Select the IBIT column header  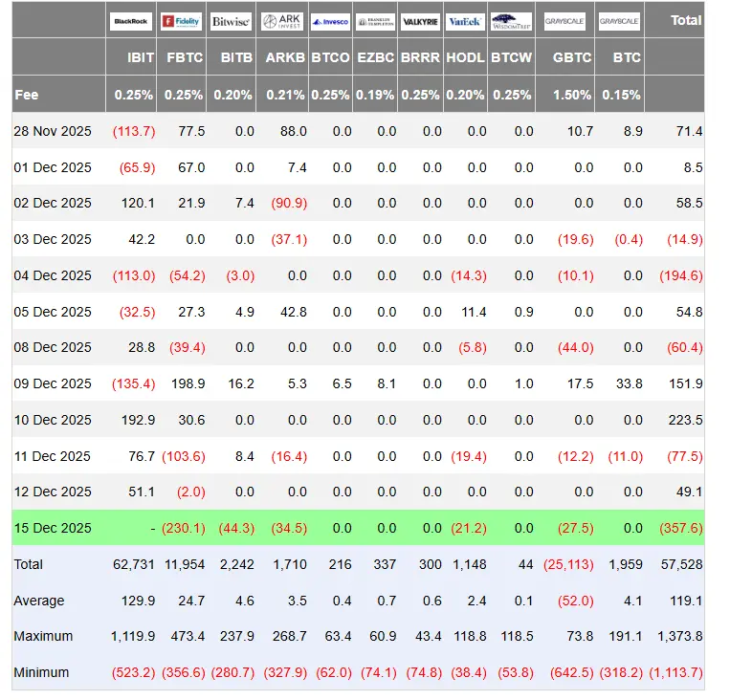pos(141,57)
